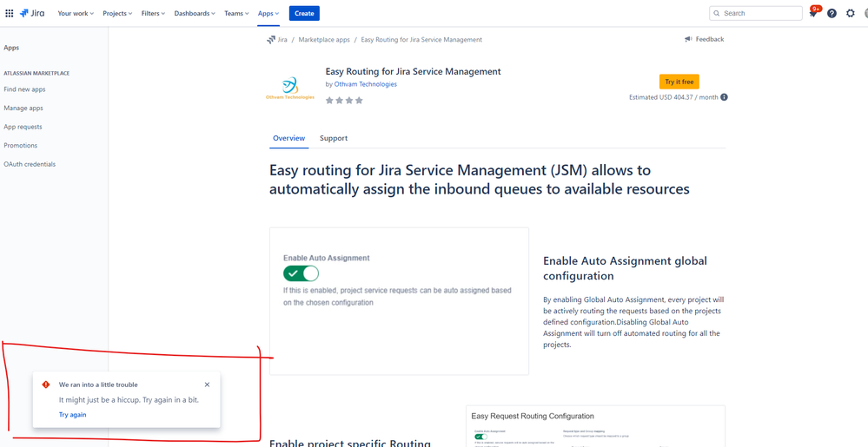Switch to the Support tab
The image size is (868, 447).
pyautogui.click(x=334, y=138)
